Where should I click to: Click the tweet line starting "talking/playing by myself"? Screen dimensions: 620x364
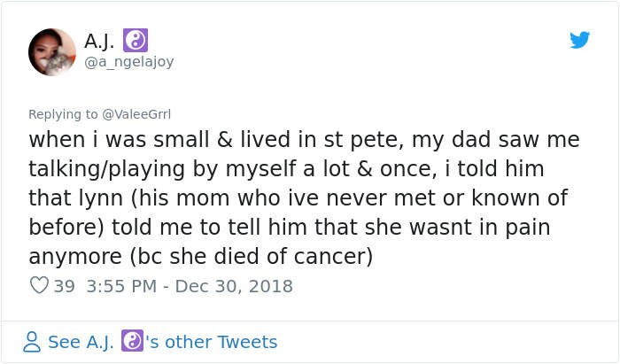(285, 168)
